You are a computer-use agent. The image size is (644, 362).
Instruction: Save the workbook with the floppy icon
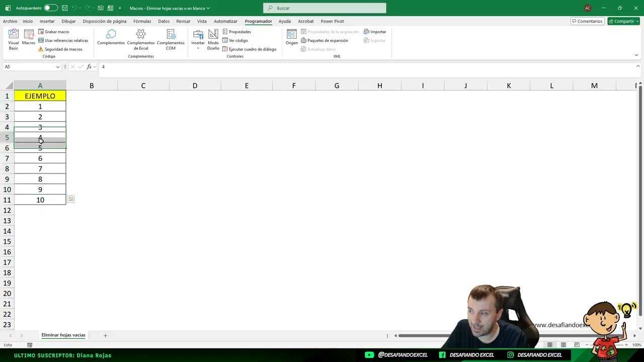(64, 8)
